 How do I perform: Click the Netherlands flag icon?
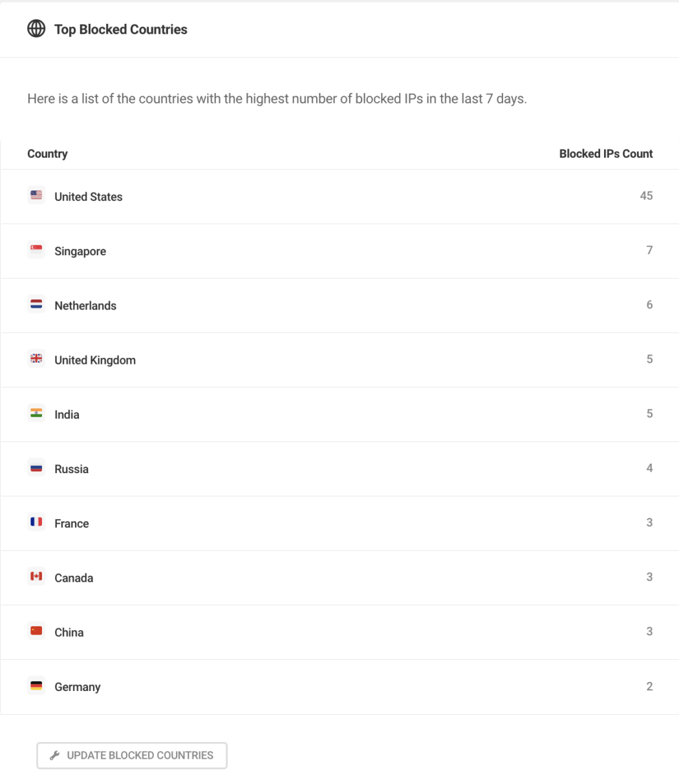[x=36, y=304]
